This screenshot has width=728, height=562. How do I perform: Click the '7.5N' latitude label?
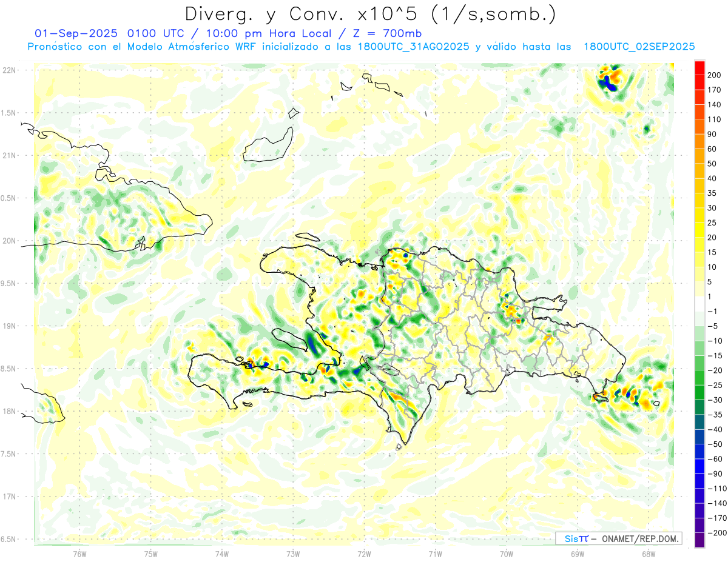click(8, 453)
